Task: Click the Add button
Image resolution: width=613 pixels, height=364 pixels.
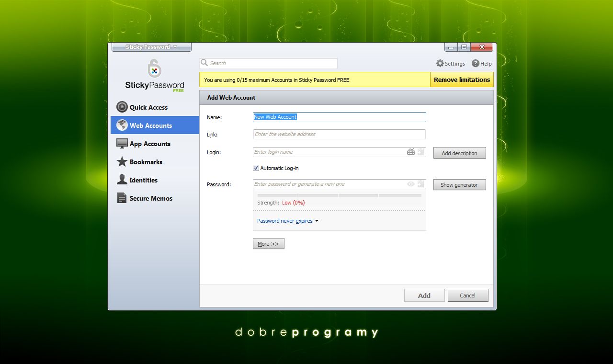Action: click(x=424, y=296)
